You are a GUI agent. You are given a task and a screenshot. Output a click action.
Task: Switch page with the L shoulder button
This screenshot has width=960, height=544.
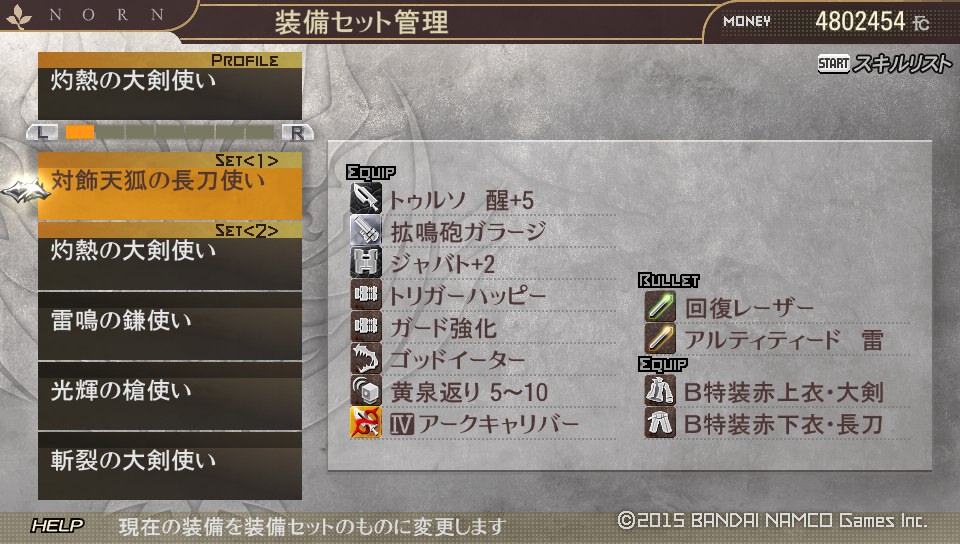coord(42,132)
